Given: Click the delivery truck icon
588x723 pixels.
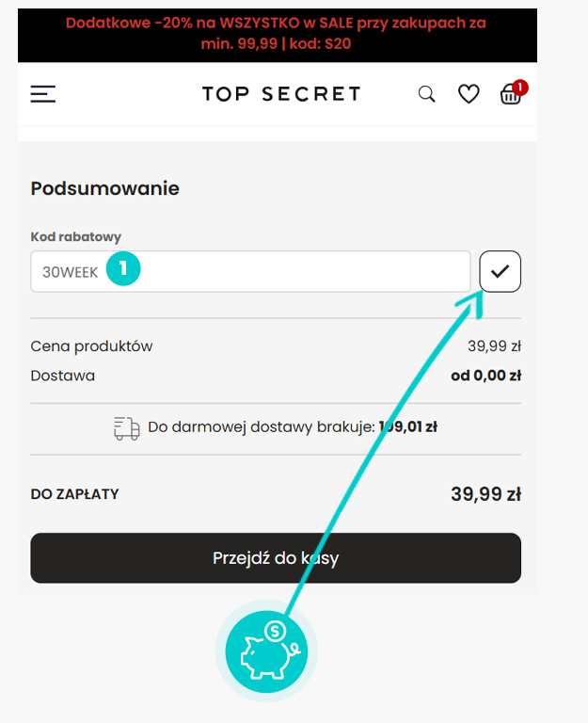Looking at the screenshot, I should click(x=127, y=428).
